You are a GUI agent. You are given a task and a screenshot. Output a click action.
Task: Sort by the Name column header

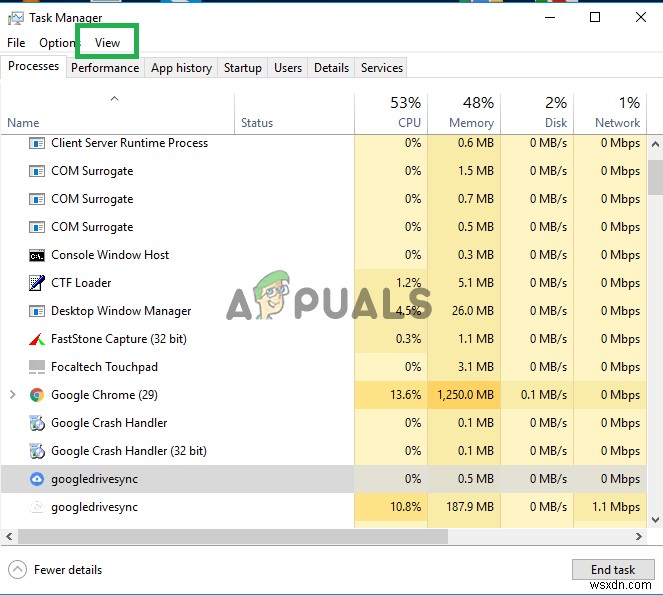(117, 114)
